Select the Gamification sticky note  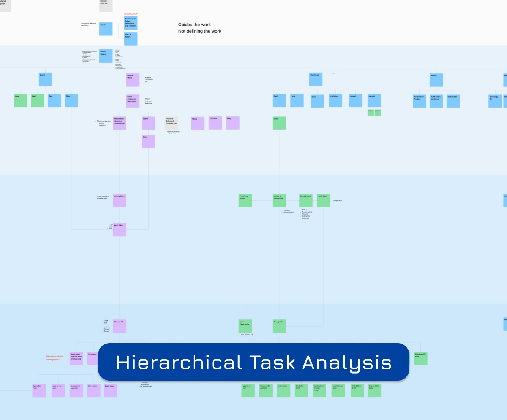[x=453, y=101]
